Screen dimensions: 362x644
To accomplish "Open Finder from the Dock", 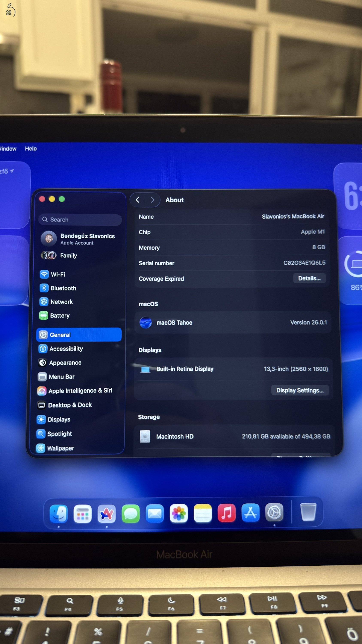I will point(58,514).
